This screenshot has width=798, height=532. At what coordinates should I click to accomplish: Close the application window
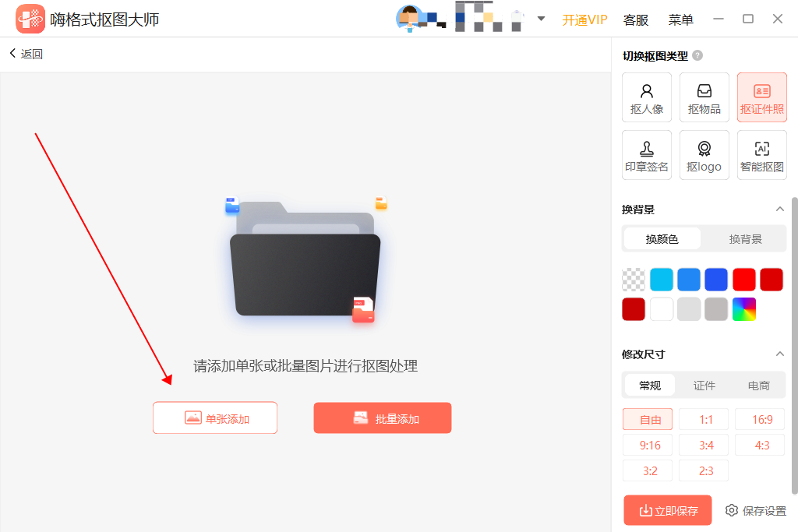(x=777, y=19)
